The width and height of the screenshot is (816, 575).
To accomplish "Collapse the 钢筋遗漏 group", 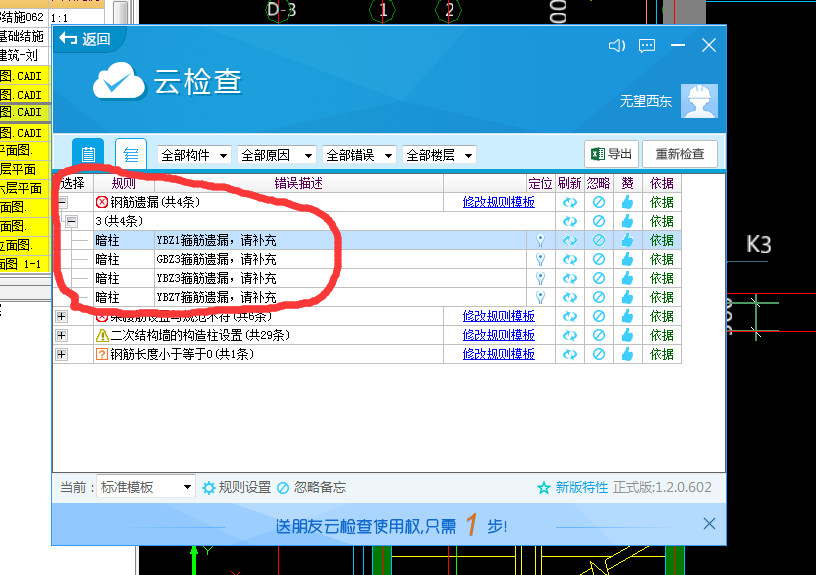I will point(62,202).
